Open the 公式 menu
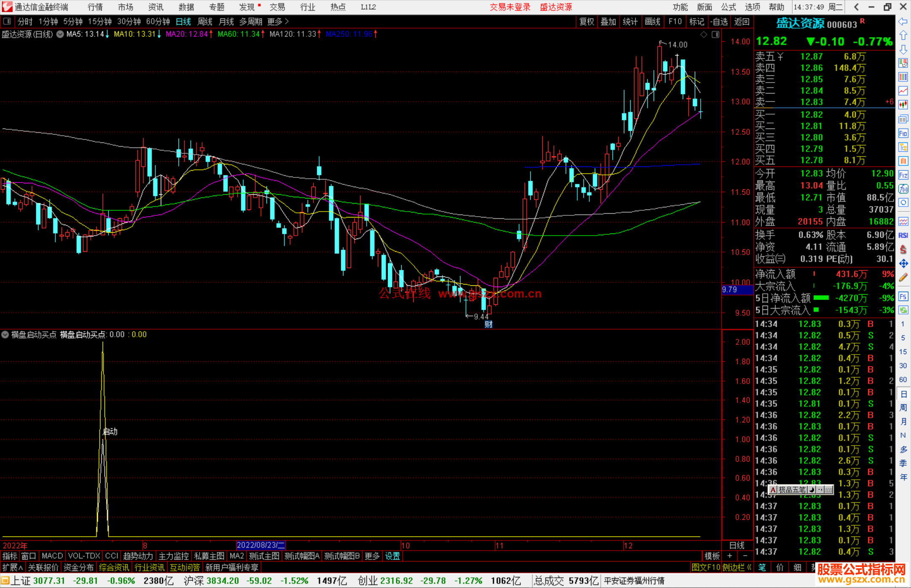Screen dimensions: 911x588 pyautogui.click(x=728, y=7)
